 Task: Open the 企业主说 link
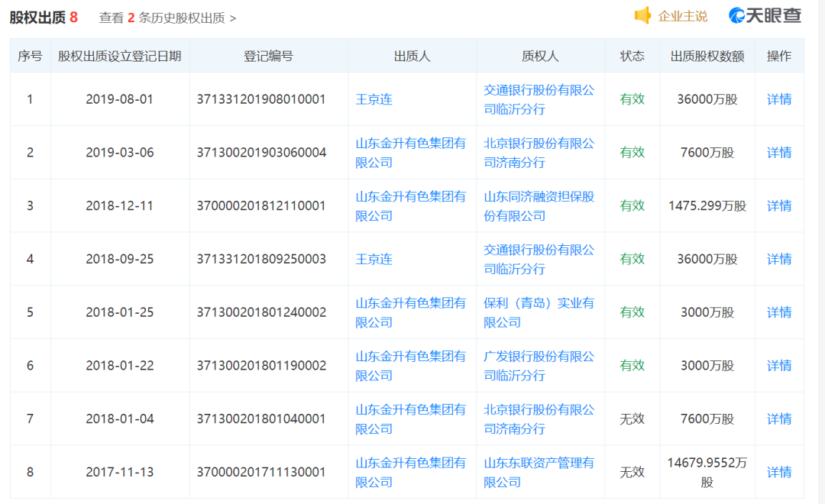point(682,17)
